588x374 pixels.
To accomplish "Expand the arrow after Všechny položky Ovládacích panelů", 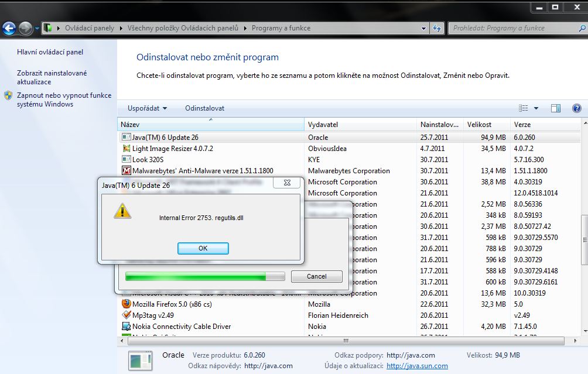I will click(x=245, y=28).
